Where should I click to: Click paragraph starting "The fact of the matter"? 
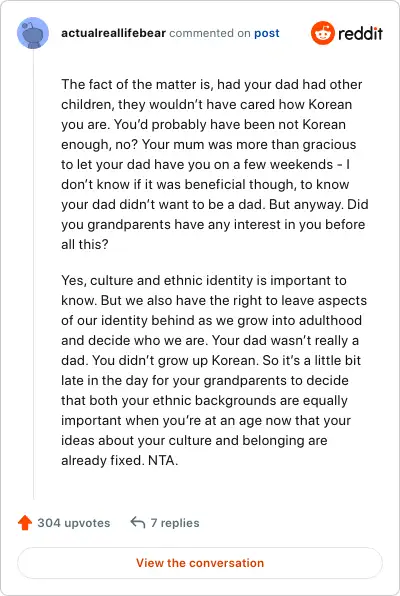[215, 164]
